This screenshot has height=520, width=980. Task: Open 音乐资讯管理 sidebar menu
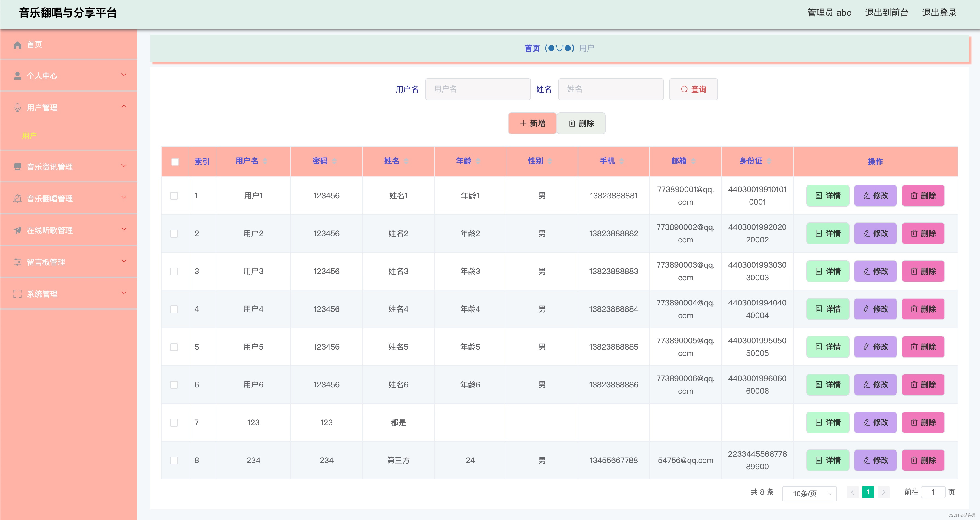point(69,167)
